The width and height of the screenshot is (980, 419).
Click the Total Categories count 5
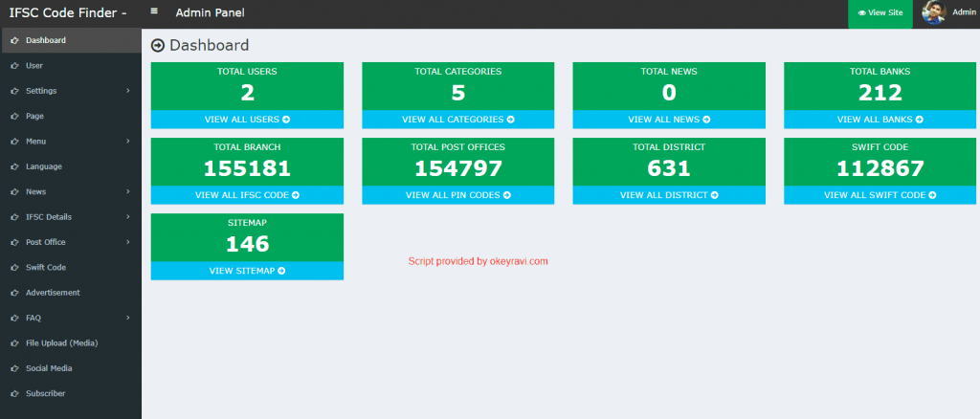coord(458,93)
